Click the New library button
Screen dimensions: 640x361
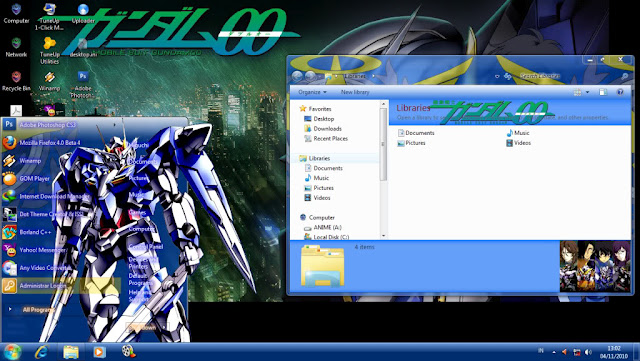(355, 92)
